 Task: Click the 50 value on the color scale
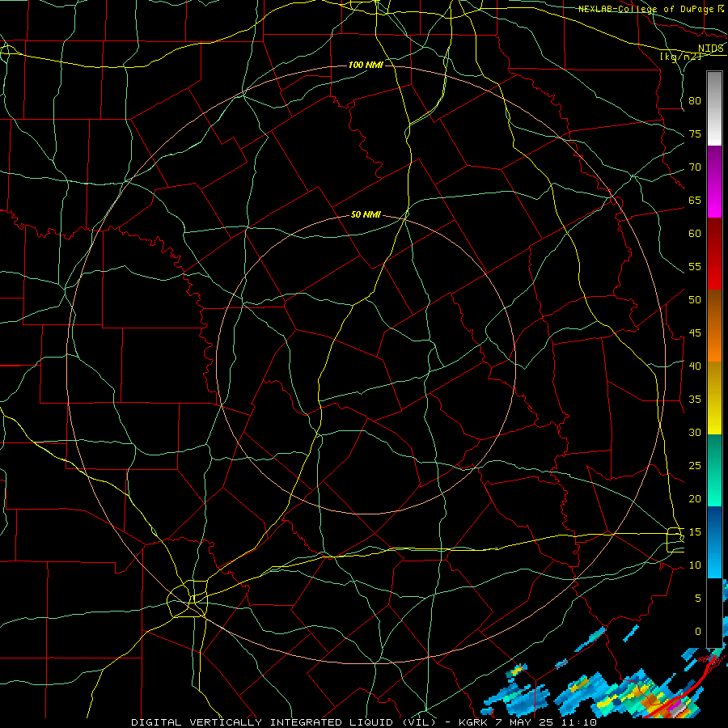[x=695, y=300]
